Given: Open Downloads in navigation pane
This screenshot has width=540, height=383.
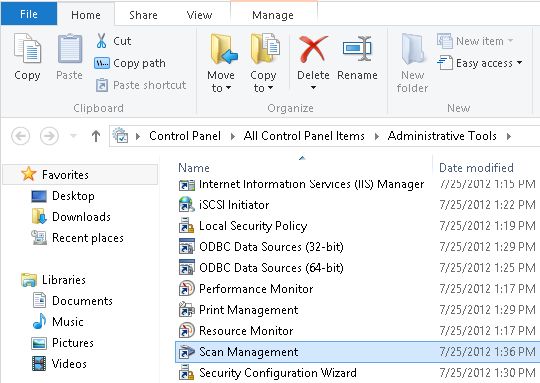Looking at the screenshot, I should [x=81, y=217].
